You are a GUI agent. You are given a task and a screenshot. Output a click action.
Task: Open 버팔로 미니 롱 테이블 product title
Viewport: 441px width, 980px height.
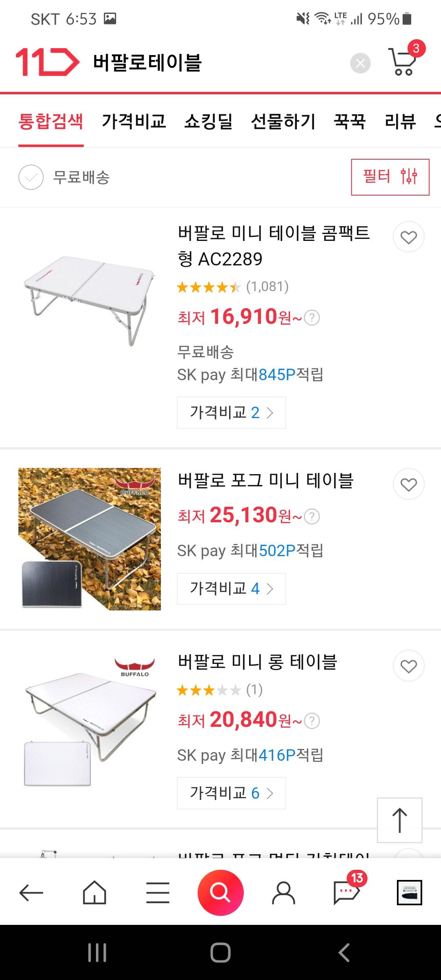coord(257,662)
